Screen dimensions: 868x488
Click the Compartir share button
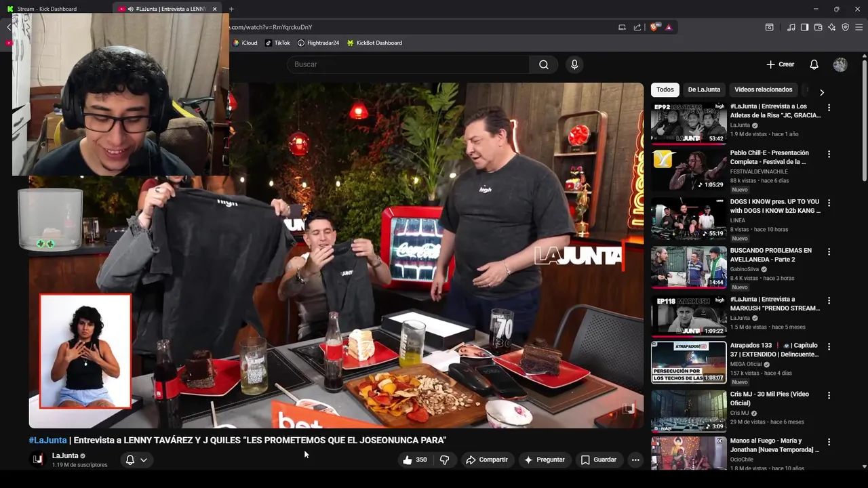pos(486,460)
